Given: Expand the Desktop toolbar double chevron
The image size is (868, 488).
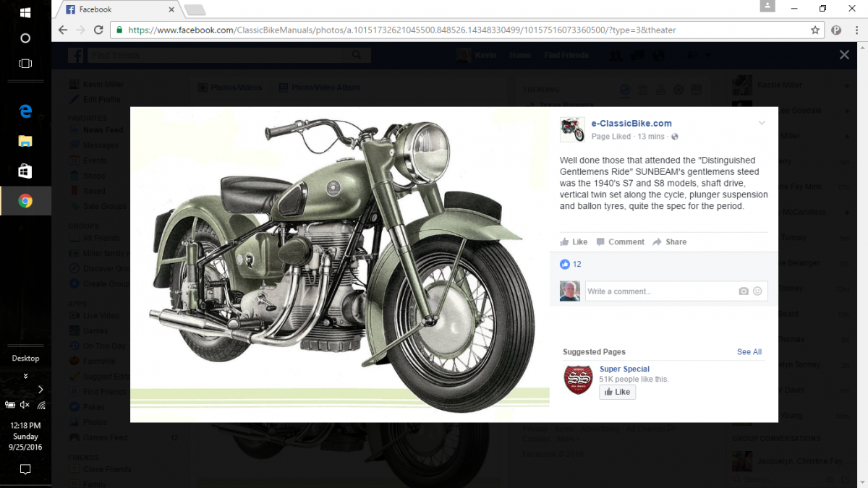Looking at the screenshot, I should pyautogui.click(x=25, y=376).
